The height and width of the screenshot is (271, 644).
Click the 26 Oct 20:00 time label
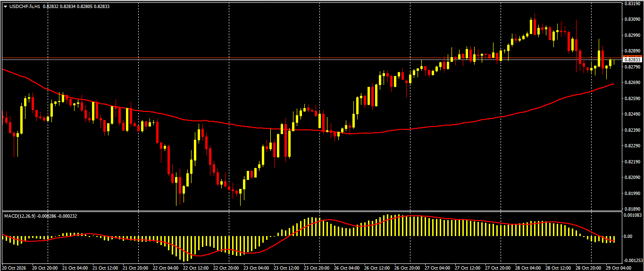pyautogui.click(x=407, y=268)
